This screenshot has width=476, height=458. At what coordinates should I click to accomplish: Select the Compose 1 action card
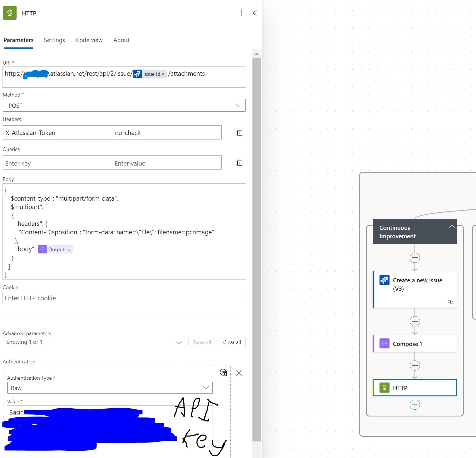click(x=415, y=343)
